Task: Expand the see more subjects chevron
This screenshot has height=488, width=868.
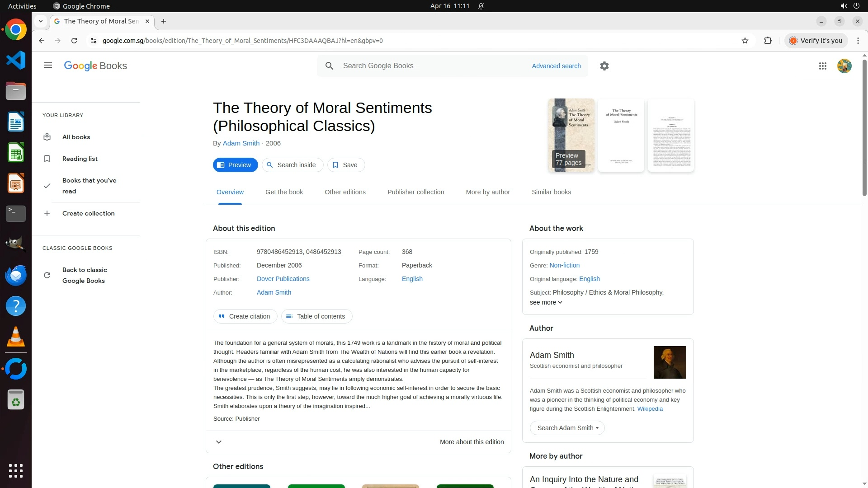Action: 560,303
